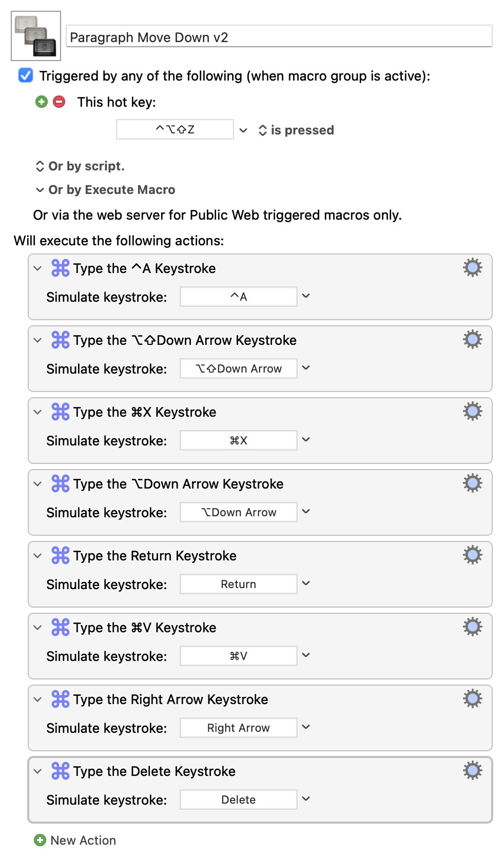Click the command icon of the ⌘V Keystroke action
Image resolution: width=504 pixels, height=857 pixels.
[60, 627]
